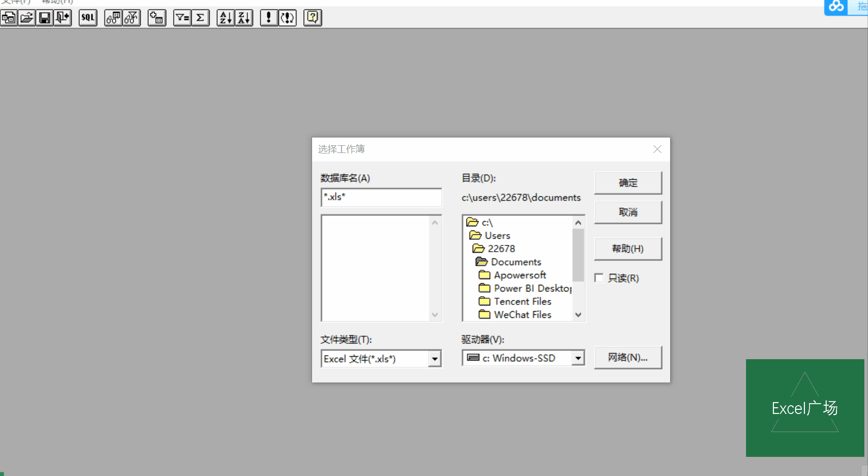Click the New Query toolbar icon
This screenshot has width=868, height=476.
point(9,18)
